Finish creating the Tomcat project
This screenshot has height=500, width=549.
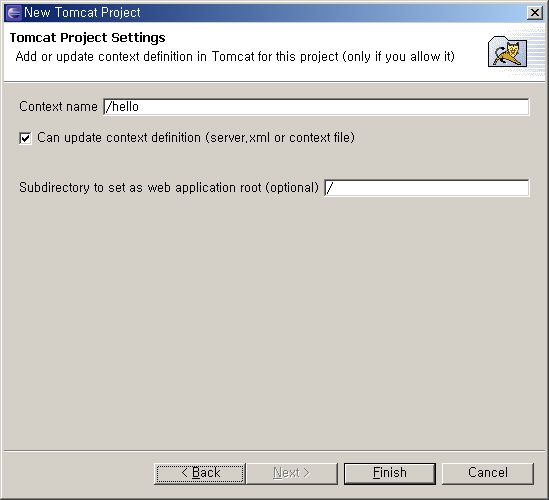click(390, 473)
